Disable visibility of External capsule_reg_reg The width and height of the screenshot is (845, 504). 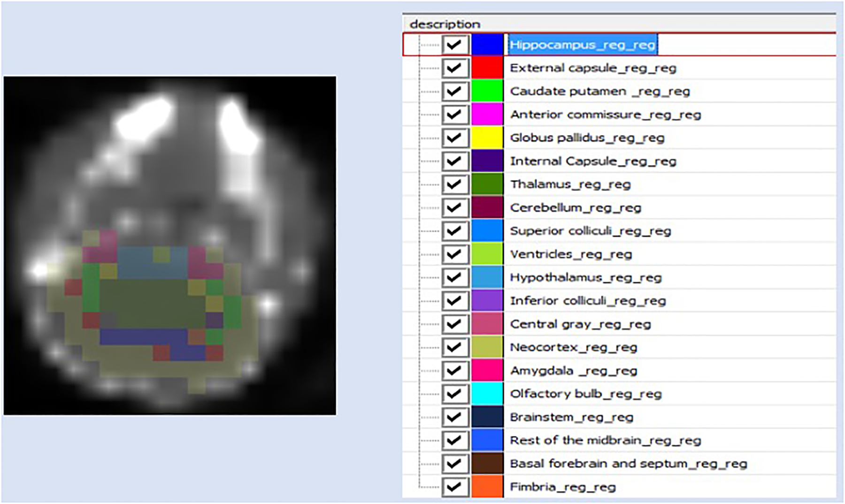click(x=454, y=68)
